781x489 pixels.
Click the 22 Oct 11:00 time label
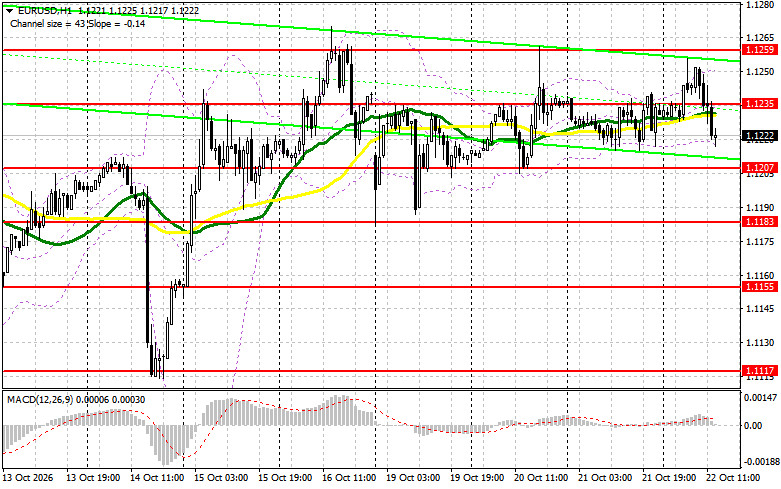[733, 478]
